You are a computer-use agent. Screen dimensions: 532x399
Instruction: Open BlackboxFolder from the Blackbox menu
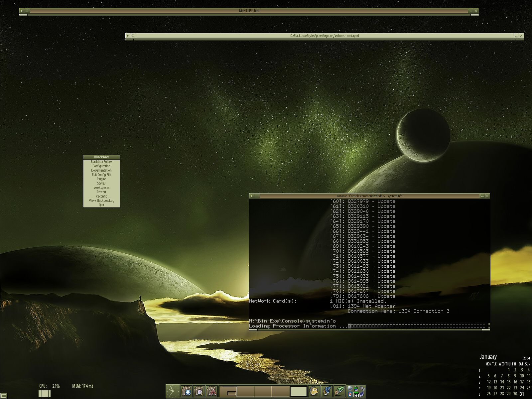pos(101,162)
